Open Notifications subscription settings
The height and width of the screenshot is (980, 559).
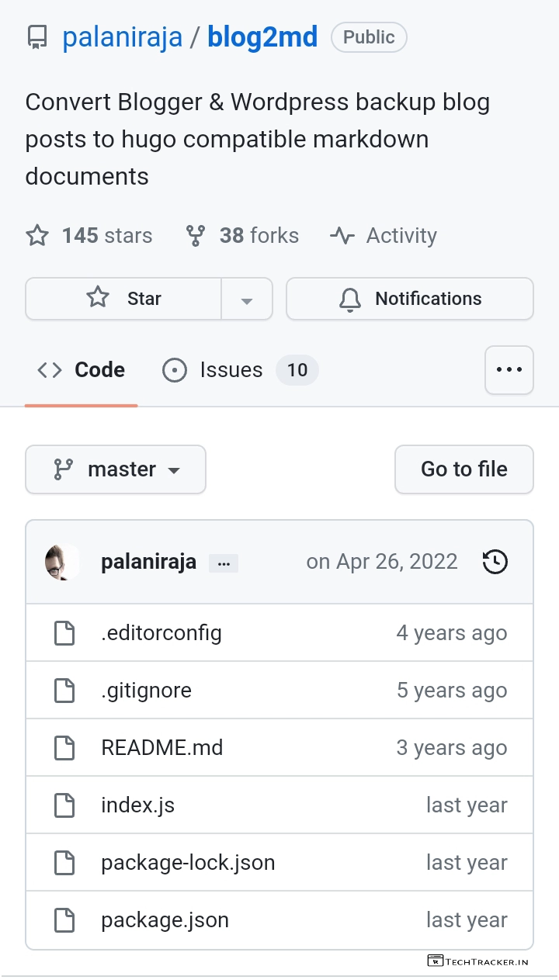click(x=410, y=299)
